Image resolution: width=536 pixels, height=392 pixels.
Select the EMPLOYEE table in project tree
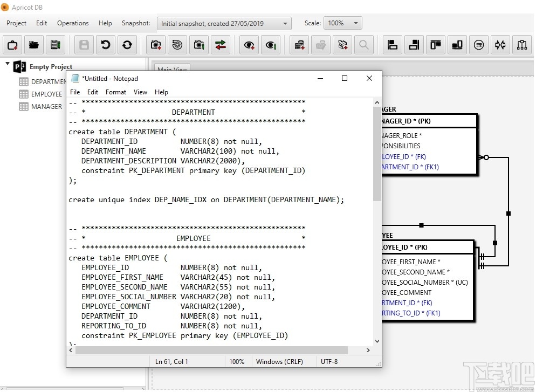click(x=46, y=94)
